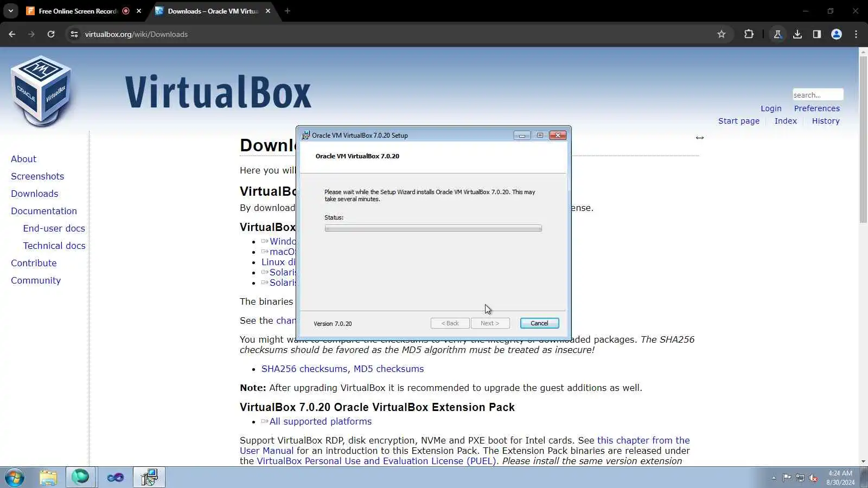Open Contribute in the sidebar
Image resolution: width=868 pixels, height=488 pixels.
[x=34, y=263]
